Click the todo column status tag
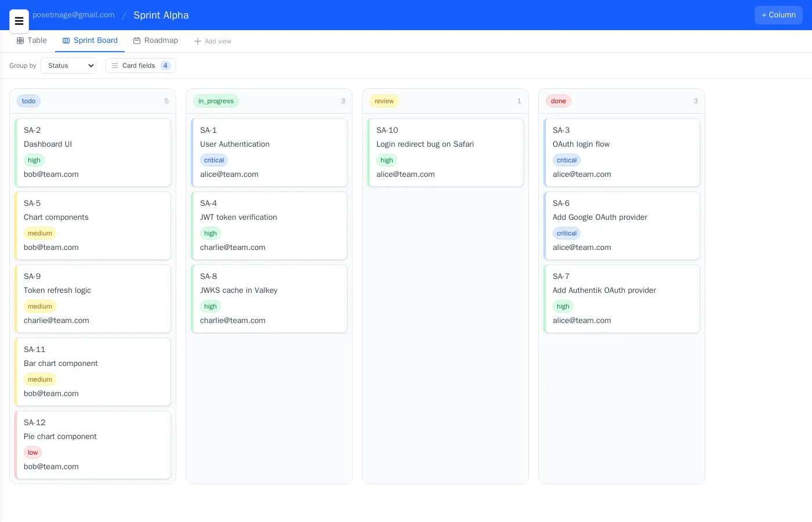812x522 pixels. (28, 101)
